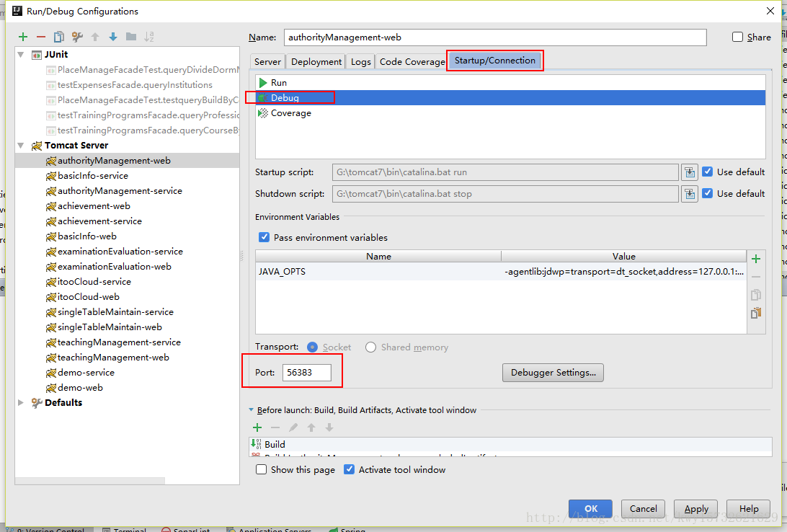Enable the Show this page checkbox
787x532 pixels.
pyautogui.click(x=261, y=469)
